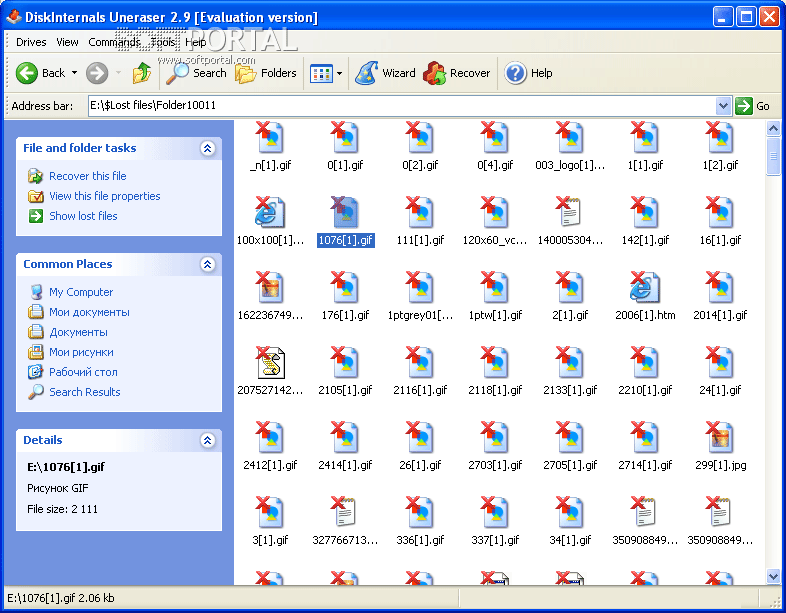
Task: Open Рабочий стол in Common Places
Action: tap(83, 372)
